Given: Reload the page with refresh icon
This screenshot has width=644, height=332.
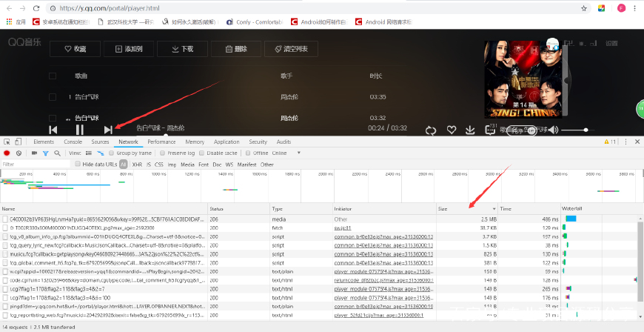Looking at the screenshot, I should pos(36,8).
